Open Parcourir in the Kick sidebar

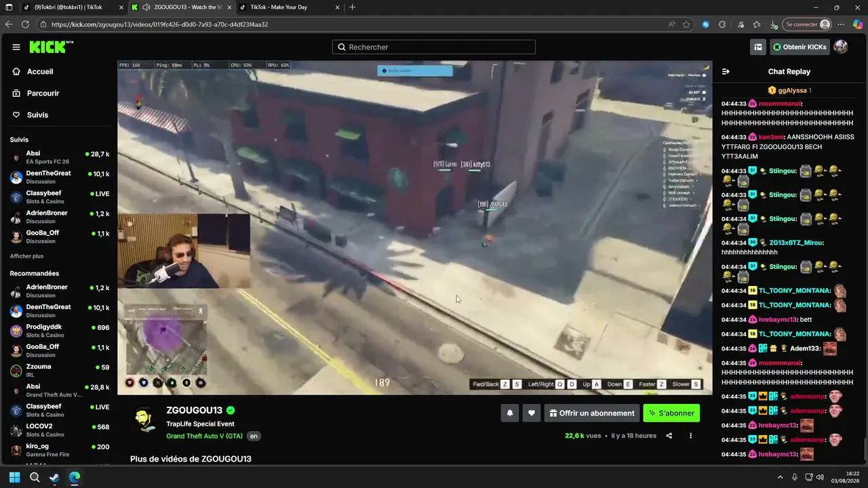43,94
